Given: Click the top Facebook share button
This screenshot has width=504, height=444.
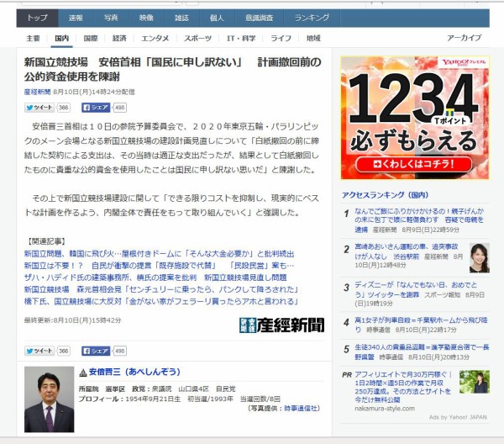Looking at the screenshot, I should tap(96, 108).
